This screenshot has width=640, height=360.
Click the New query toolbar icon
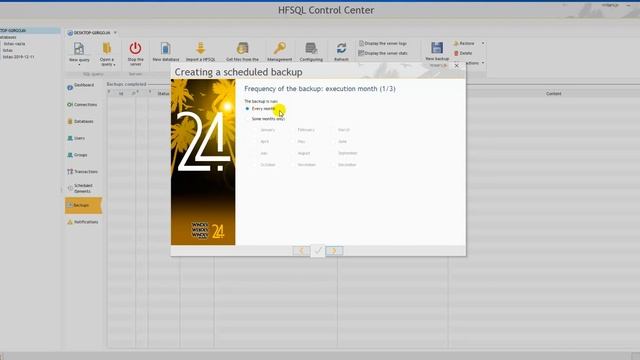[79, 49]
